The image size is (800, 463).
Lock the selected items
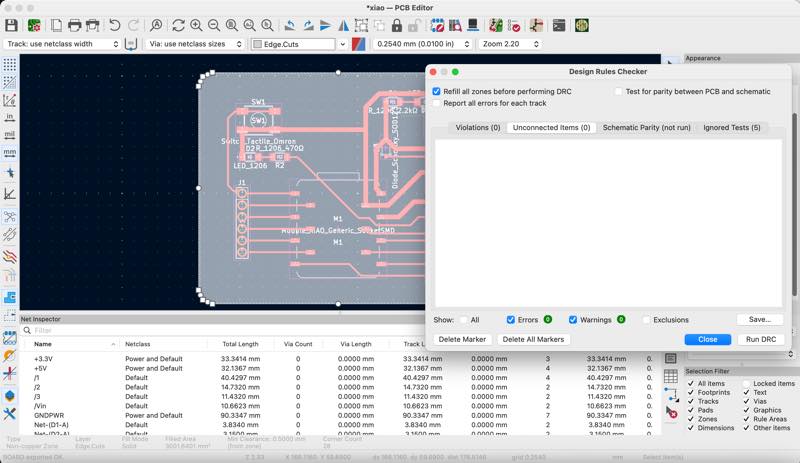click(397, 25)
